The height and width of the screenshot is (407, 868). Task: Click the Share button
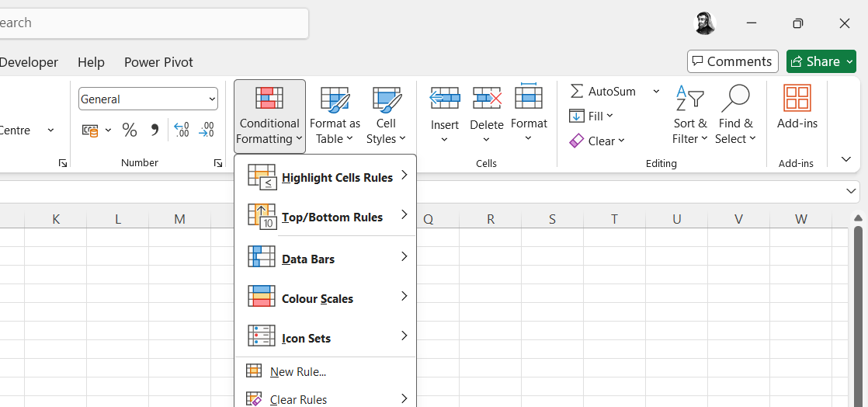tap(814, 61)
